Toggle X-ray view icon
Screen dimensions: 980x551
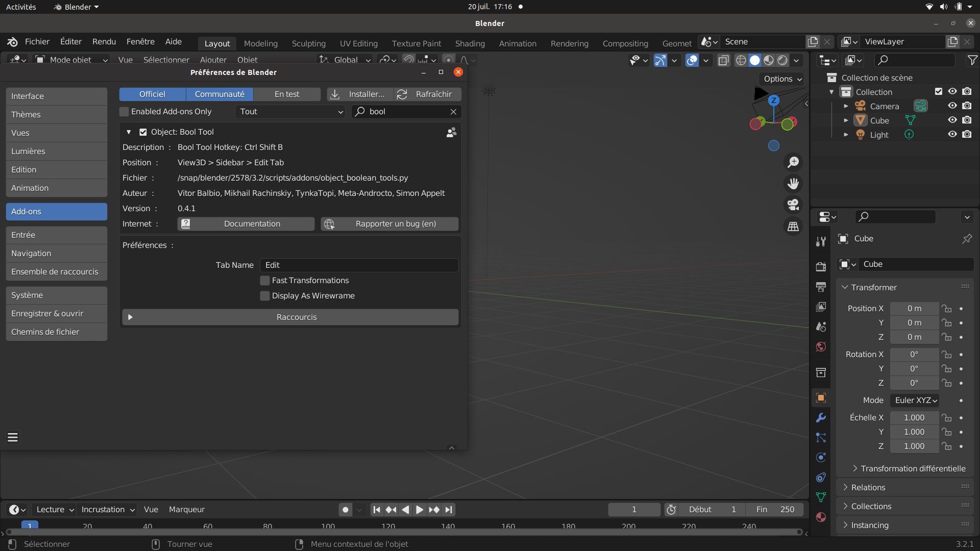[x=723, y=60]
